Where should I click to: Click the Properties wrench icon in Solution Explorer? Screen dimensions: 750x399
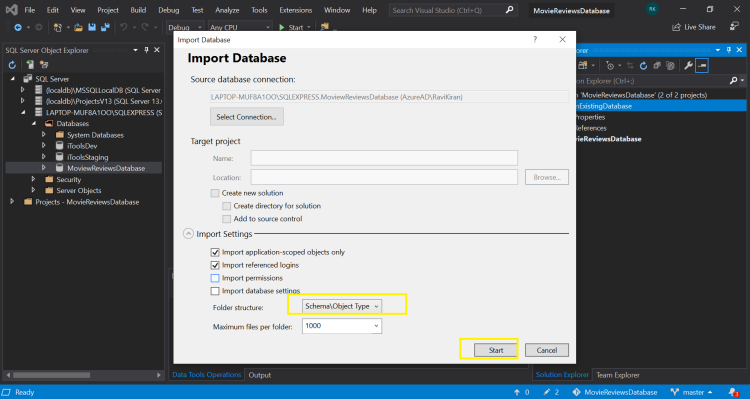[x=688, y=66]
